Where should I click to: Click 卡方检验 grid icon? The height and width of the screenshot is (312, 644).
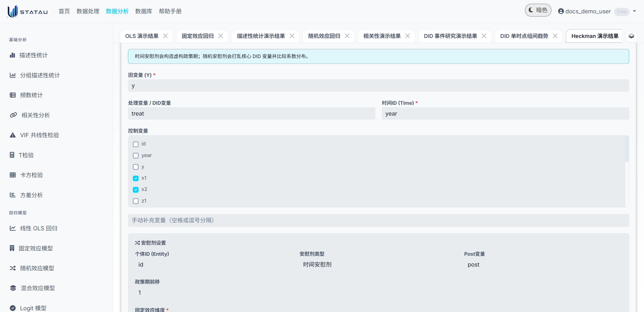point(13,175)
